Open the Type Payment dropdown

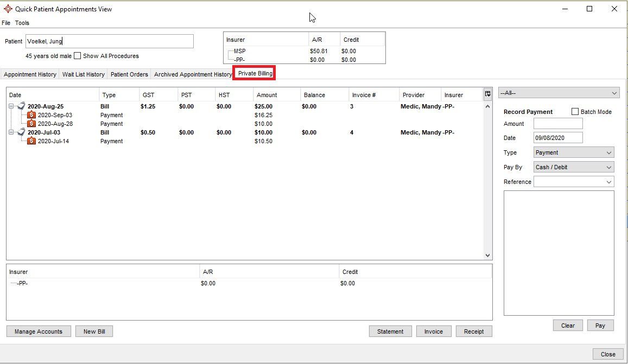pyautogui.click(x=574, y=152)
